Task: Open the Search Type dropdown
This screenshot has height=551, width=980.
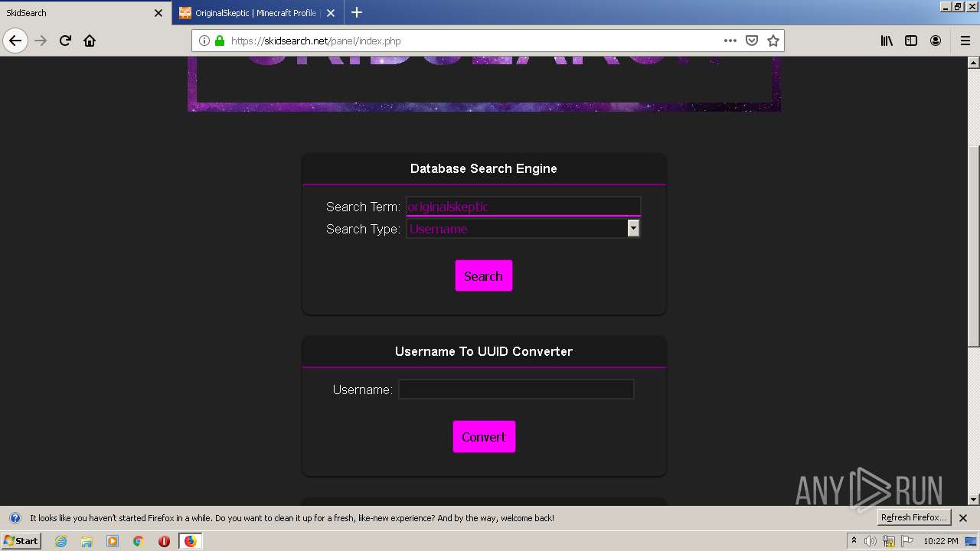Action: click(523, 228)
